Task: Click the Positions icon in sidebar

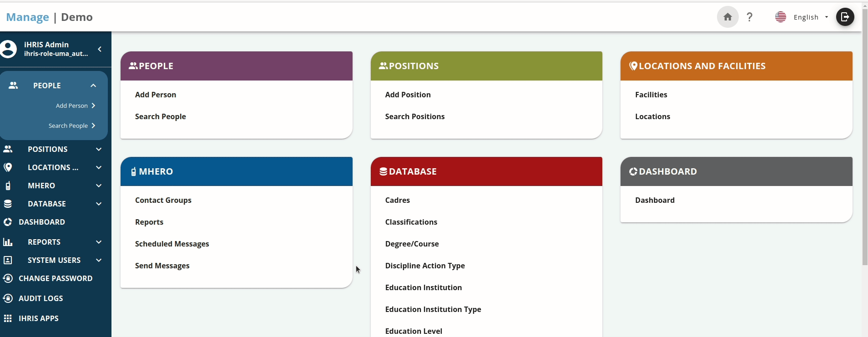Action: coord(8,149)
